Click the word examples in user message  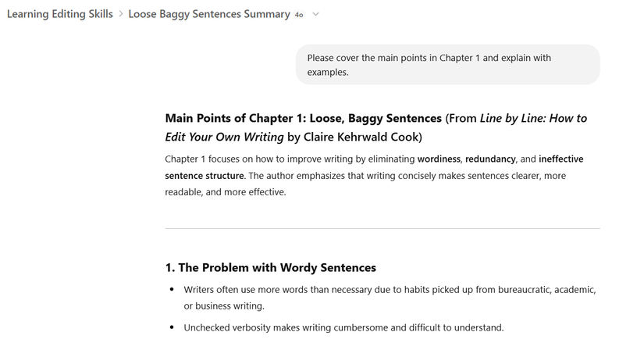pyautogui.click(x=327, y=73)
